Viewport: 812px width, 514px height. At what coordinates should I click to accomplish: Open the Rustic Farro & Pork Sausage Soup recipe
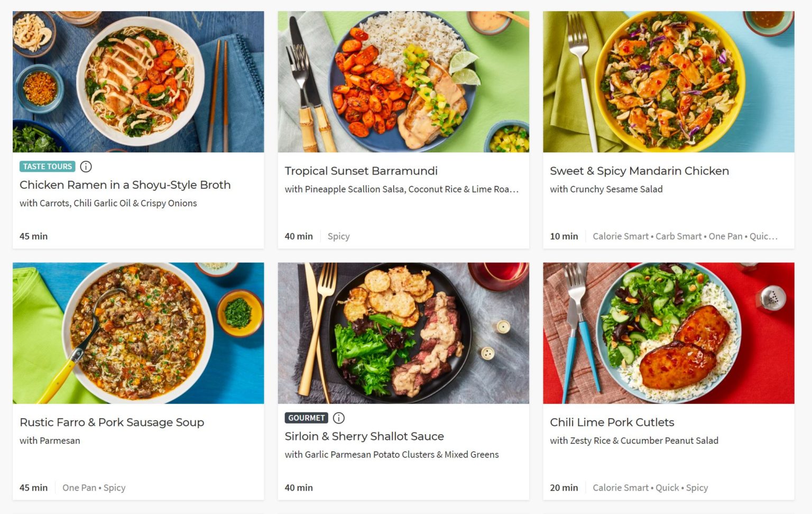pos(112,423)
